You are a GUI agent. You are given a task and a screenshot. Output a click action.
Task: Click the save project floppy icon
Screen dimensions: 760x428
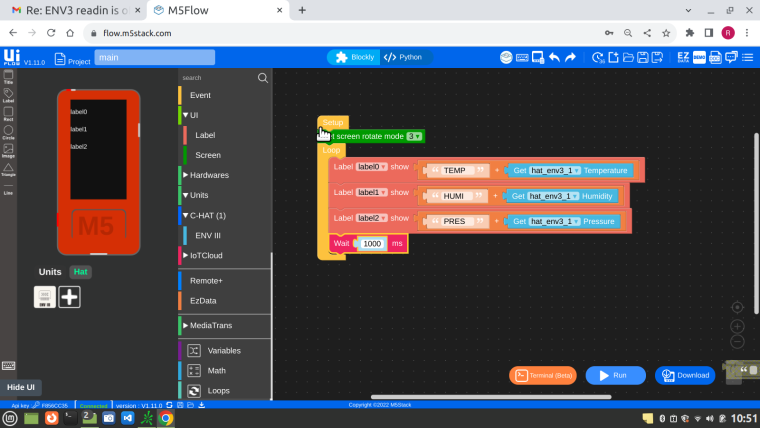643,57
